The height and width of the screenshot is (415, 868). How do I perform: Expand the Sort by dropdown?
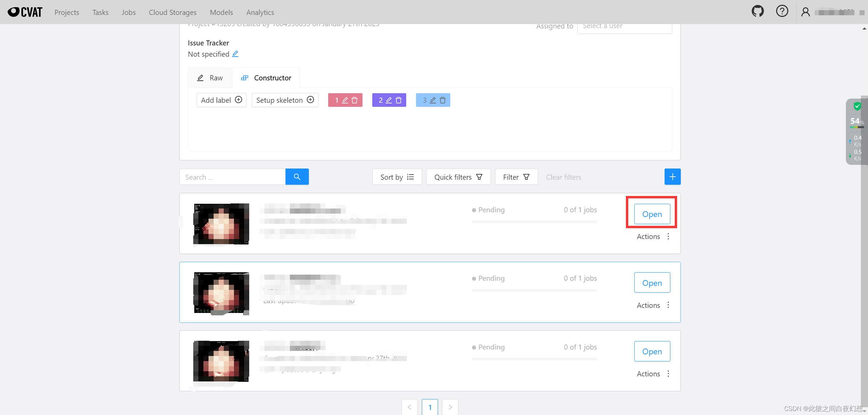click(x=397, y=177)
